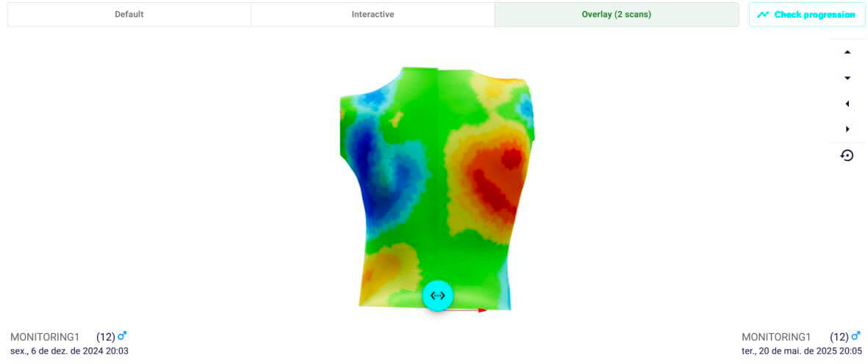Click the right arrow rotation control
Image resolution: width=868 pixels, height=364 pixels.
coord(847,129)
